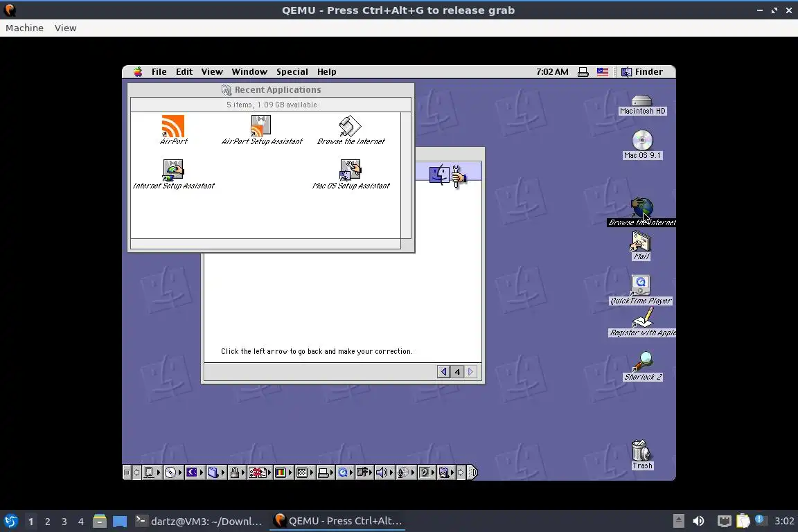Go back with the assistant's left arrow
Viewport: 798px width, 532px height.
[x=443, y=371]
